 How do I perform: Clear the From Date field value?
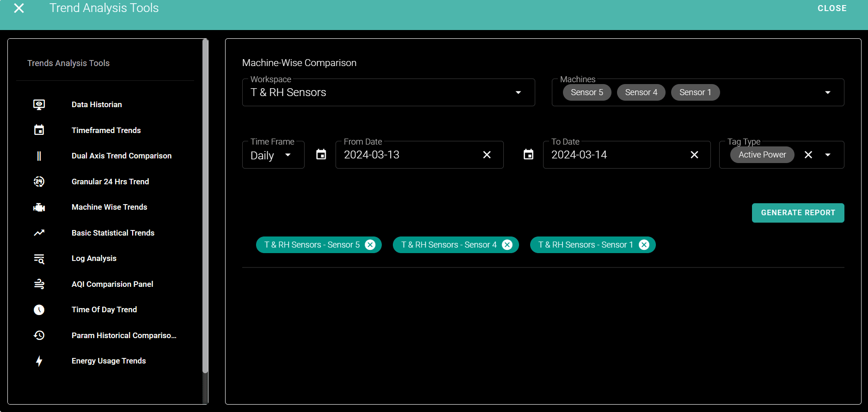click(x=487, y=155)
